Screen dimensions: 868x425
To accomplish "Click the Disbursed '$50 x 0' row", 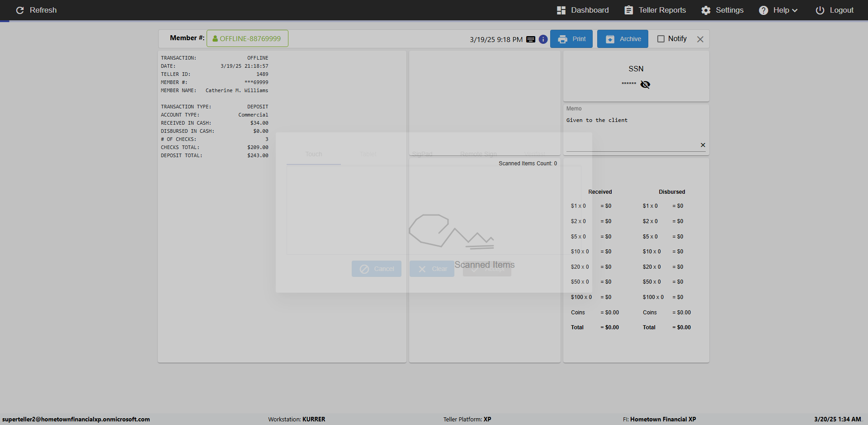I will 663,282.
